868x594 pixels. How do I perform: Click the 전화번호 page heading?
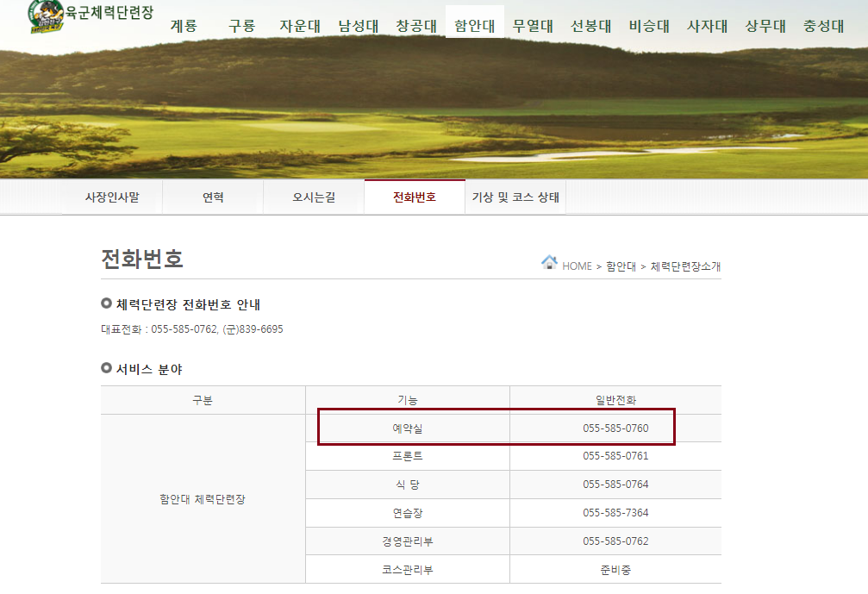[142, 259]
